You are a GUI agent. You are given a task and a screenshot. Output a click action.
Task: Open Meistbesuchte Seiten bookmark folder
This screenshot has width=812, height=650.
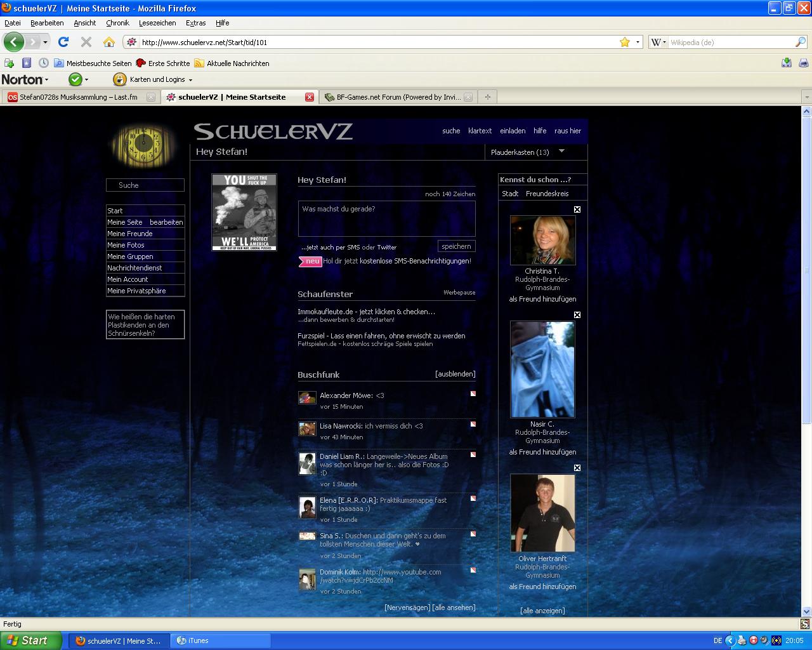[x=93, y=63]
